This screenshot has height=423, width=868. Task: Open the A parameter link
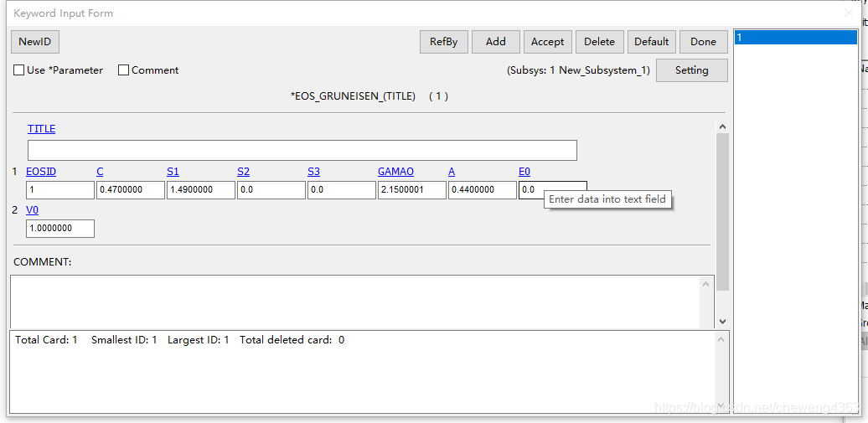pyautogui.click(x=452, y=173)
